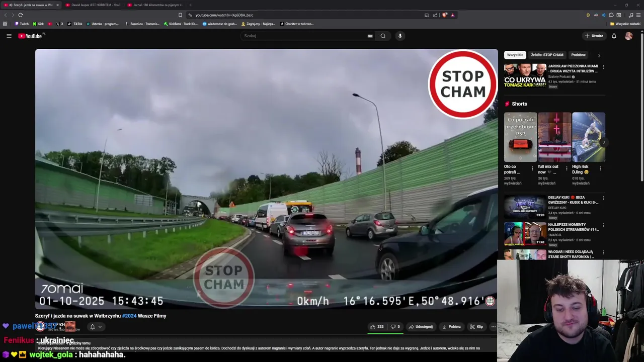Open options for Włodar i Neex video

603,252
